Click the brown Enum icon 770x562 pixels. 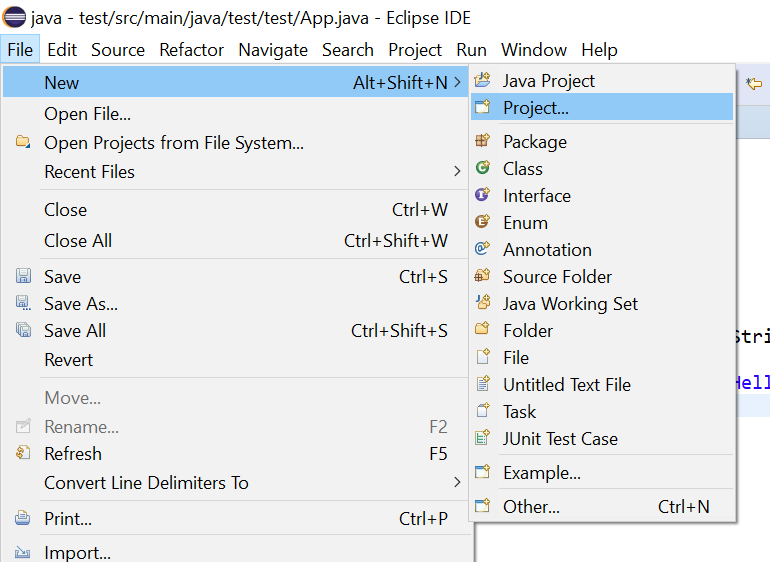pyautogui.click(x=482, y=222)
